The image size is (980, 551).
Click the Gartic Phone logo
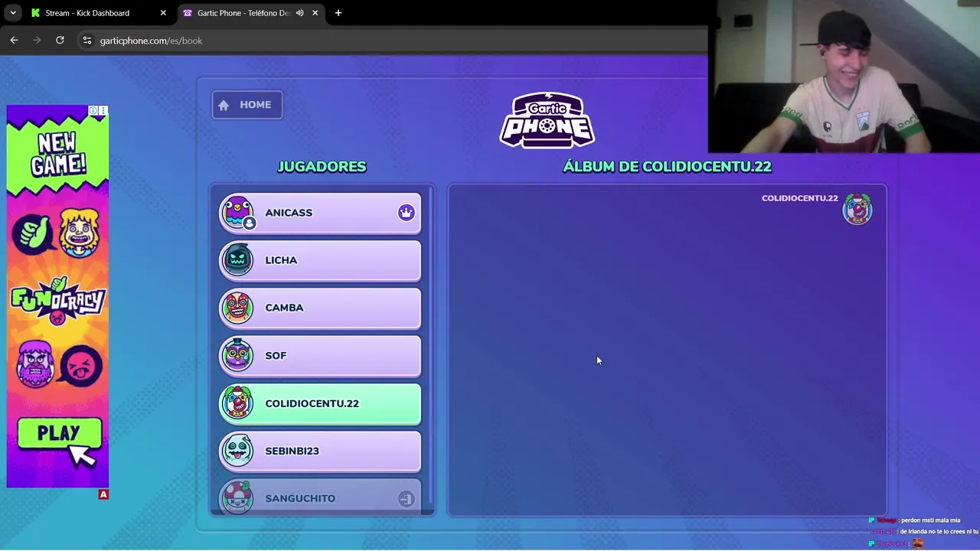[x=547, y=120]
